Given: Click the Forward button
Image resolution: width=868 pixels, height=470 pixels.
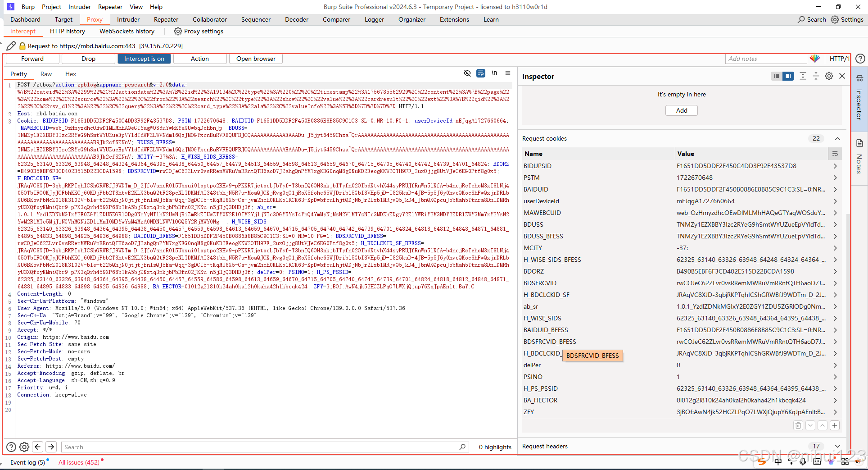Looking at the screenshot, I should pyautogui.click(x=32, y=59).
